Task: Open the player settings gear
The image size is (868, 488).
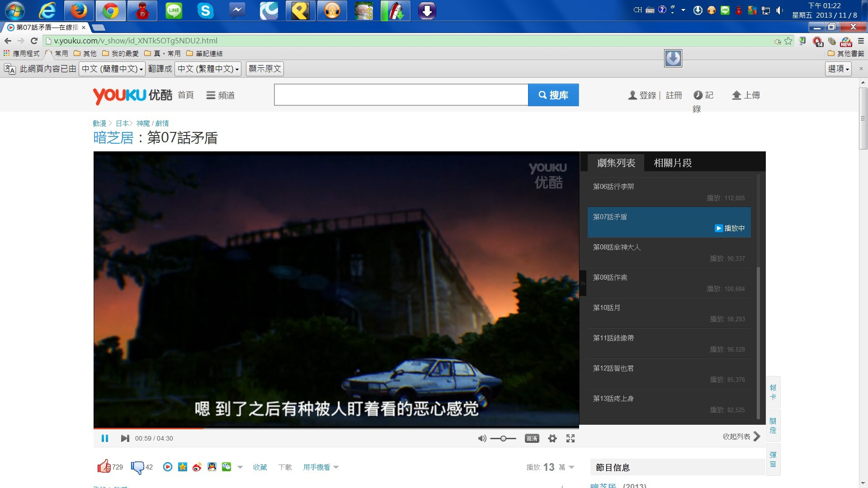Action: pyautogui.click(x=552, y=438)
